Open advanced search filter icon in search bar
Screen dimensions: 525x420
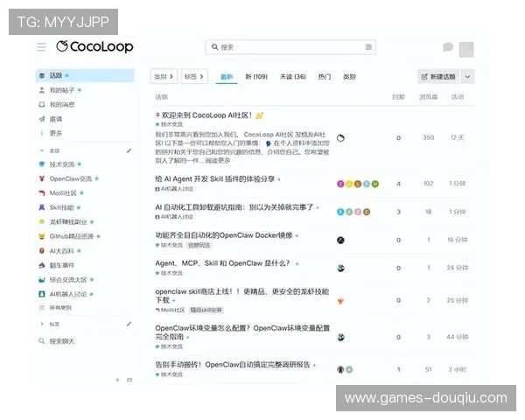click(368, 47)
